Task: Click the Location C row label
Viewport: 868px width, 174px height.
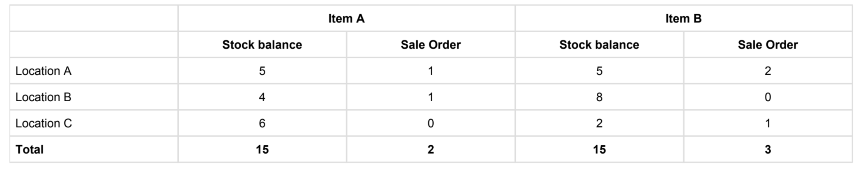Action: pos(44,123)
